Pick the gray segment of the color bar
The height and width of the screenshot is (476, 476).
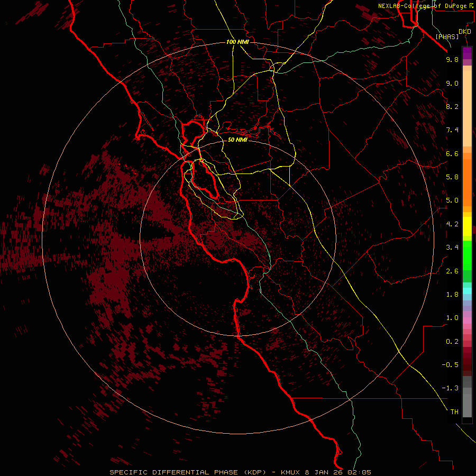click(x=467, y=398)
